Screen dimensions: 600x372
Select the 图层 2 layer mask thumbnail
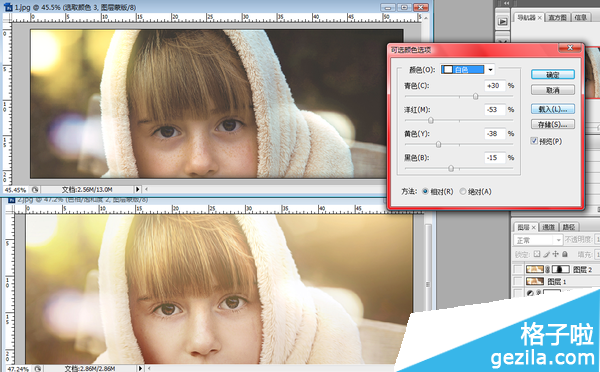pyautogui.click(x=561, y=269)
